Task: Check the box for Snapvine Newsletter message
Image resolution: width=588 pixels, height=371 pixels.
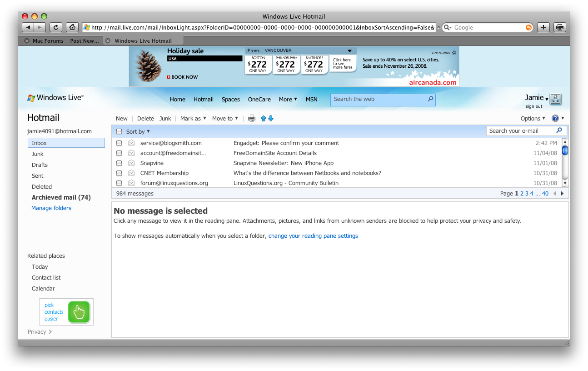Action: [119, 163]
